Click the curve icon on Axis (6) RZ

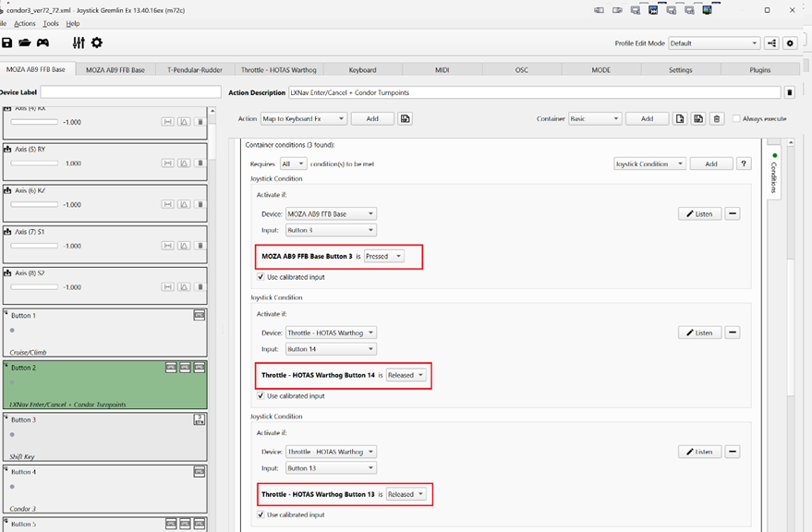tap(184, 205)
